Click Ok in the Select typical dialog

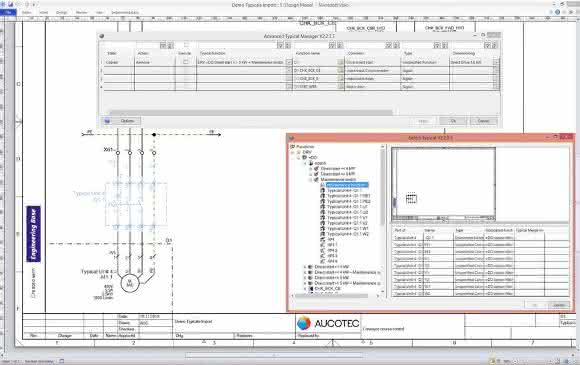coord(535,305)
